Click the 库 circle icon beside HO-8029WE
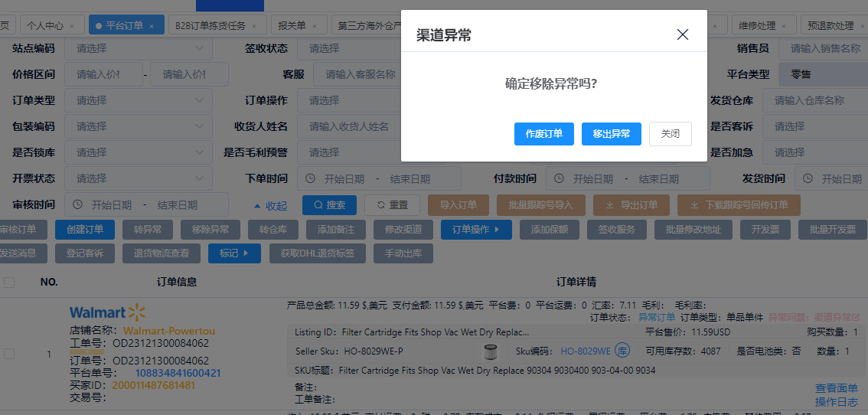Viewport: 868px width, 415px height. tap(622, 351)
